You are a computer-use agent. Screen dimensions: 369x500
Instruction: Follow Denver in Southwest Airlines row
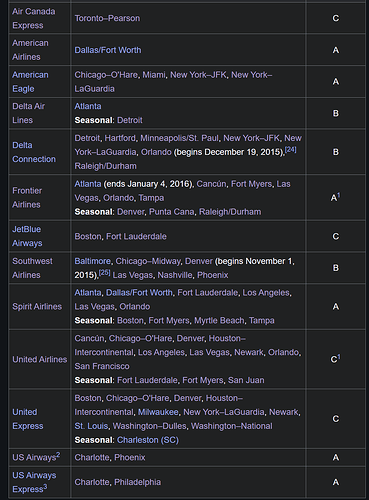tap(199, 261)
